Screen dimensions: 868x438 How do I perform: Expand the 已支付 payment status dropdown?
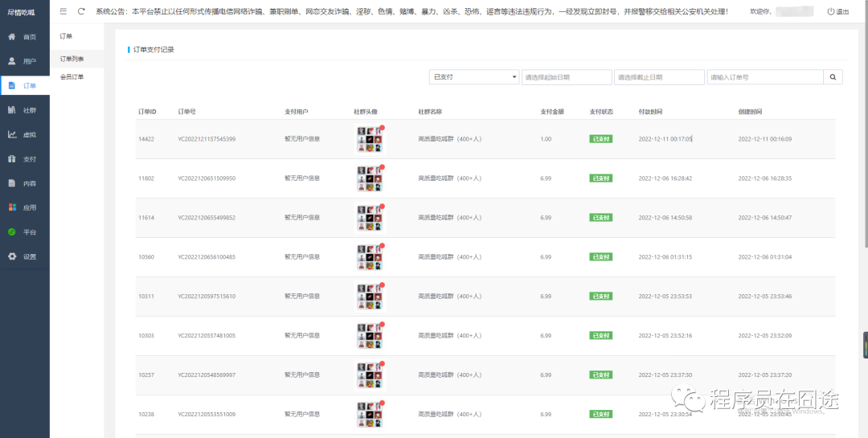pyautogui.click(x=474, y=77)
